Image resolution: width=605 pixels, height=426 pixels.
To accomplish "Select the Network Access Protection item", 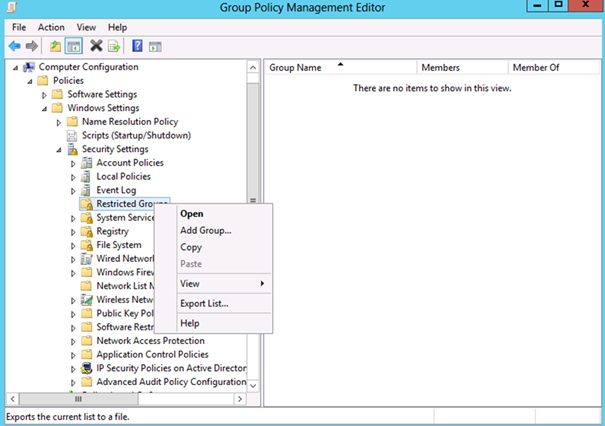I will (x=150, y=341).
